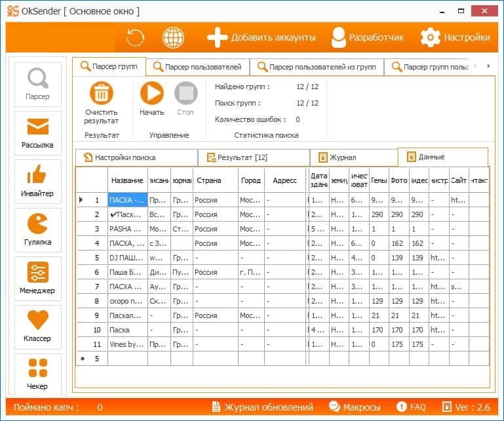The width and height of the screenshot is (504, 421).
Task: Minimize the OkSender window
Action: tap(442, 12)
